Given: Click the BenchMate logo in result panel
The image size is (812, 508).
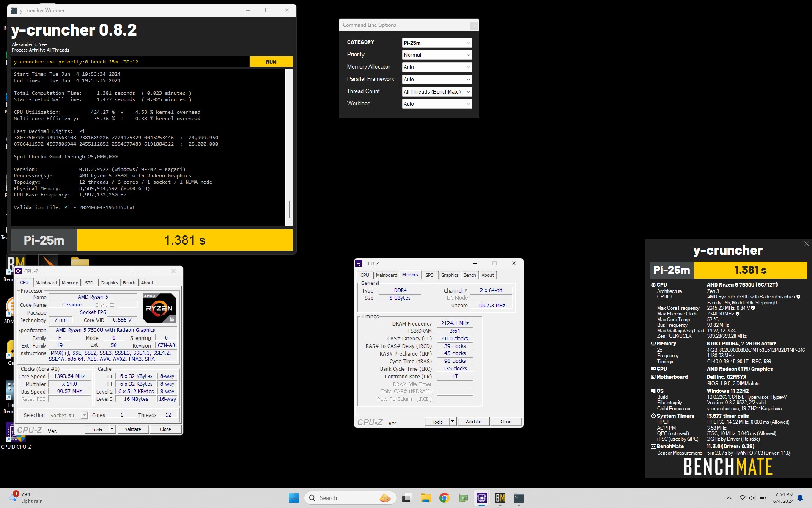Looking at the screenshot, I should [728, 467].
